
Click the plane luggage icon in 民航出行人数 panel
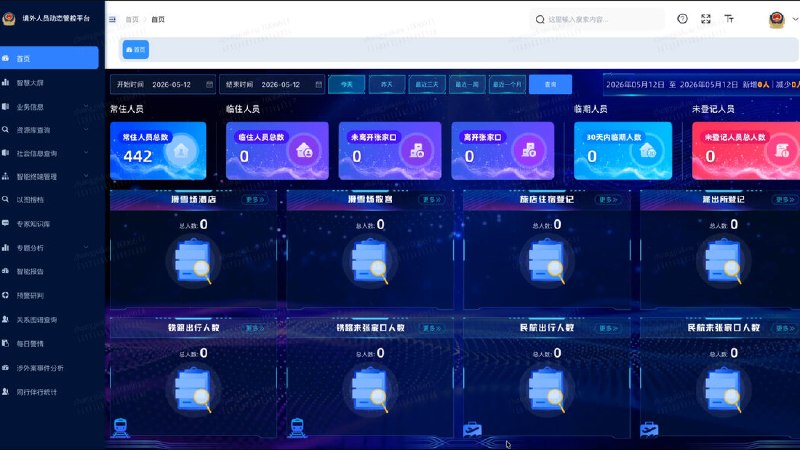tap(472, 430)
